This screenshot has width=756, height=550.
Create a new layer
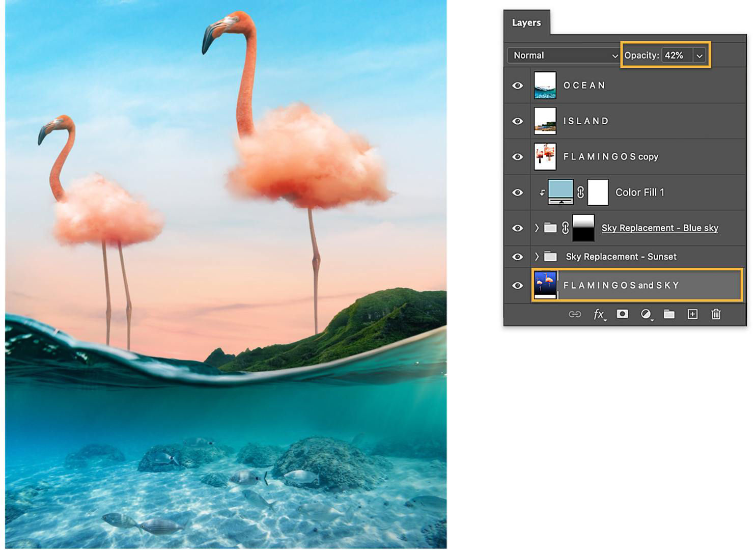coord(692,314)
